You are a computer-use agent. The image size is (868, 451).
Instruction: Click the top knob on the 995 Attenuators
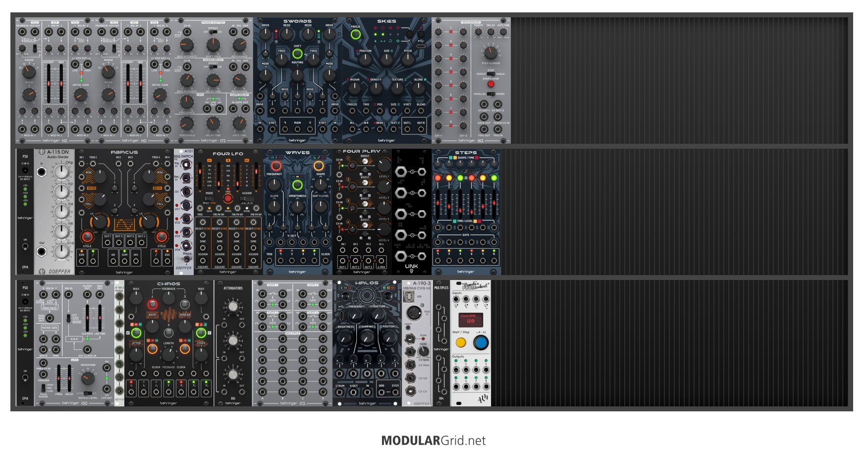pyautogui.click(x=233, y=307)
